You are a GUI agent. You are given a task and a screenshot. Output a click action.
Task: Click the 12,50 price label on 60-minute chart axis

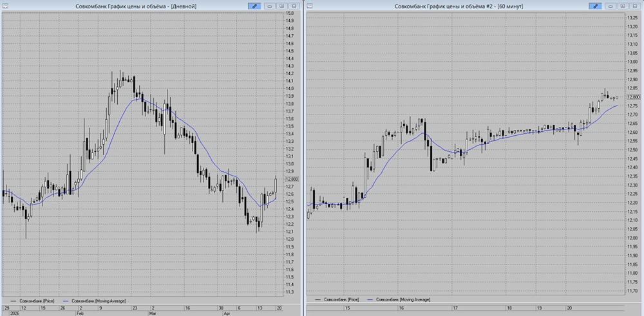click(632, 150)
